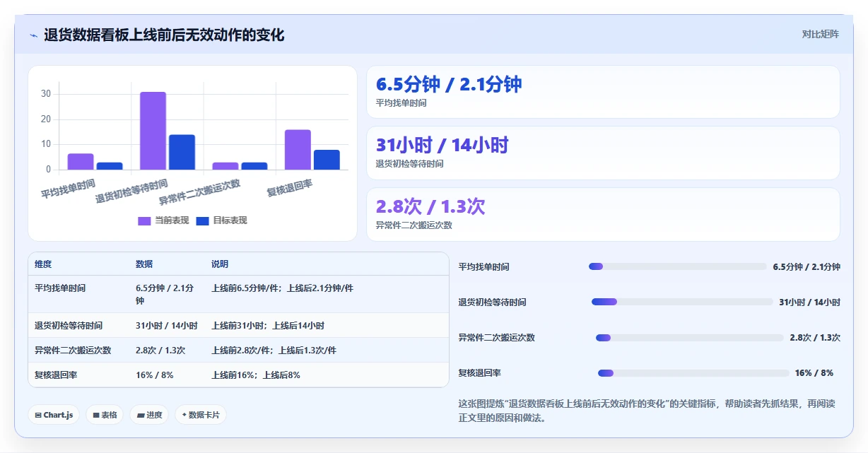
Task: Open the 31小时 / 14小时 data card
Action: (603, 153)
